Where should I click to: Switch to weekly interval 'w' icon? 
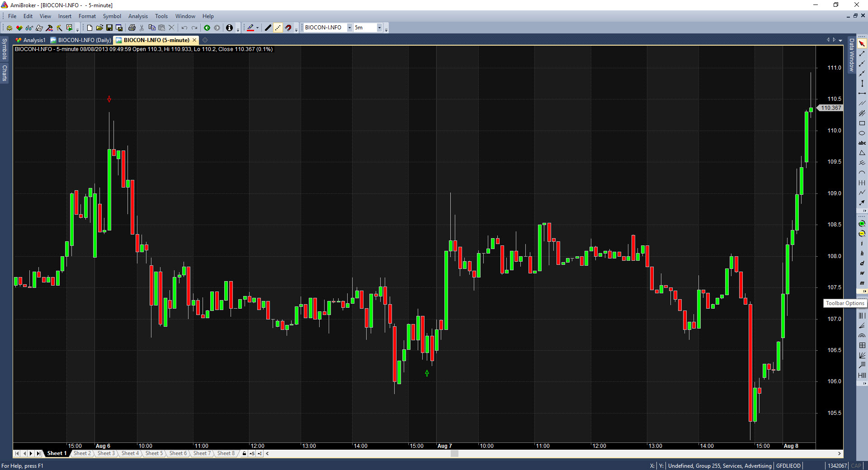pyautogui.click(x=862, y=273)
